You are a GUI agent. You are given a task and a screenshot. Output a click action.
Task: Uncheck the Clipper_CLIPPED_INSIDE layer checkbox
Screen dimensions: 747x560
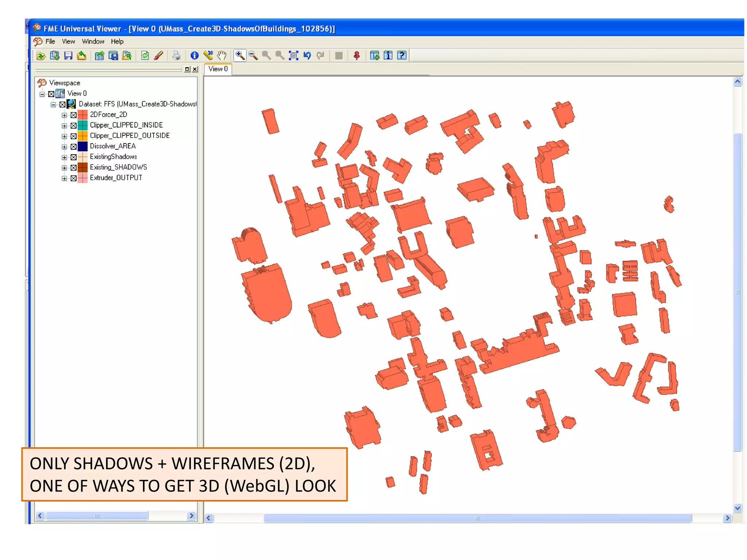[x=73, y=126]
